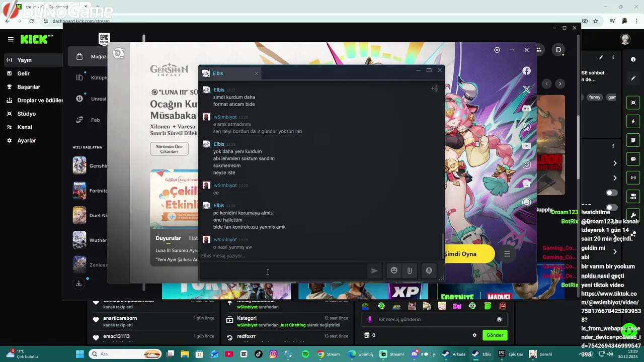Open Kick chat settings gear beside Gönder

(x=474, y=335)
